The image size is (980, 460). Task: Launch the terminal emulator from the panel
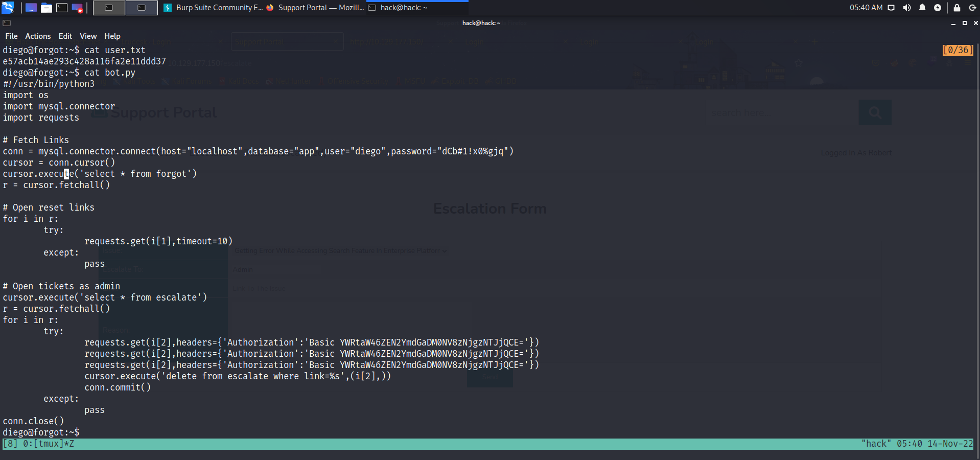pos(62,8)
